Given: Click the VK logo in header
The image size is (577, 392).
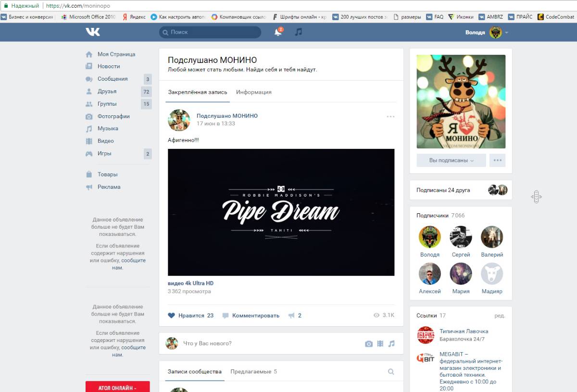Looking at the screenshot, I should 93,32.
